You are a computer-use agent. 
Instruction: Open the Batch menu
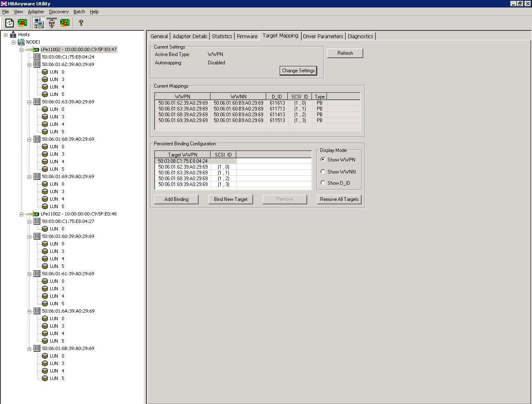[x=79, y=12]
